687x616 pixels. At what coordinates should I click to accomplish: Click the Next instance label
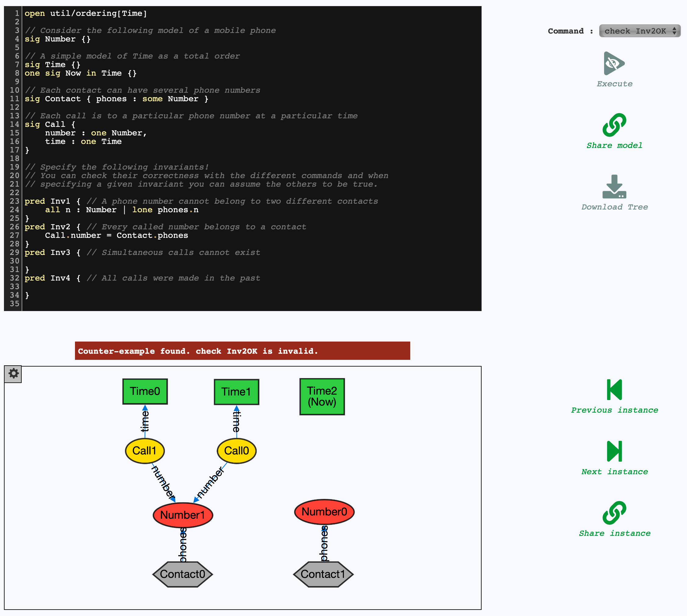[614, 472]
